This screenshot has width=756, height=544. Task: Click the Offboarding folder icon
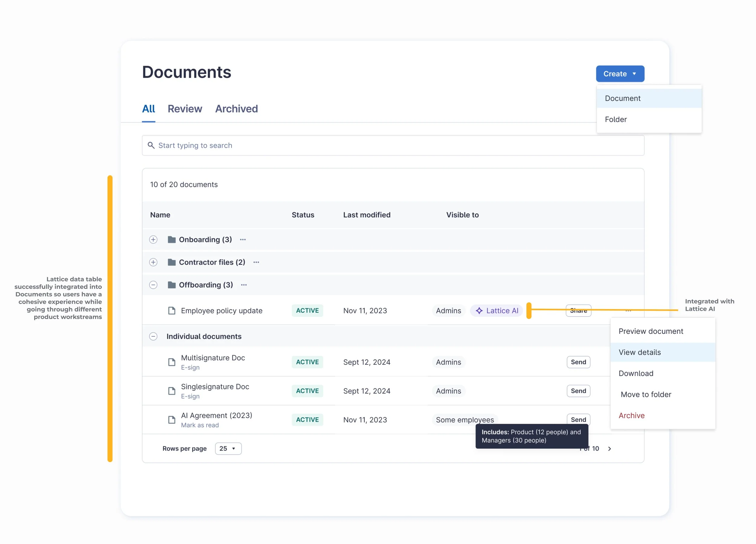(x=172, y=285)
